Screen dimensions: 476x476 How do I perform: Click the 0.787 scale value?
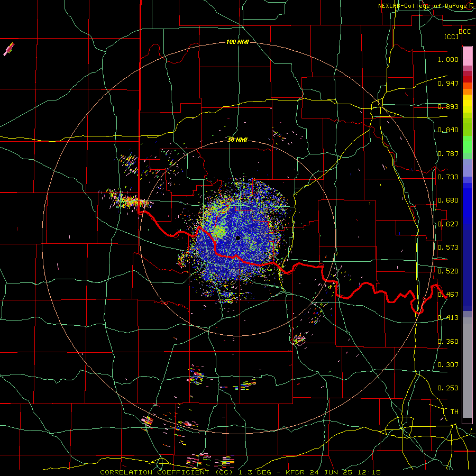[x=448, y=153]
